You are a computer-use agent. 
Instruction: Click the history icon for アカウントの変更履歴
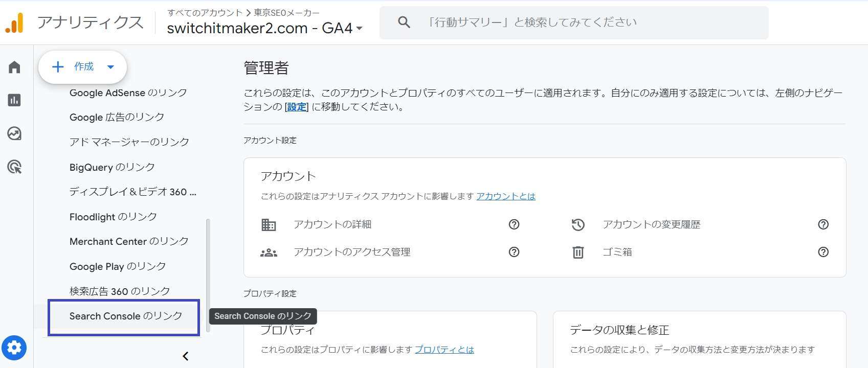pos(578,224)
